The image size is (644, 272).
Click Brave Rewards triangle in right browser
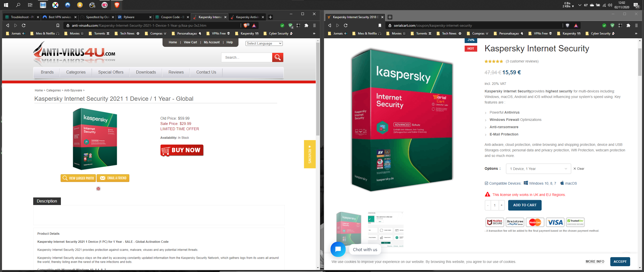576,25
